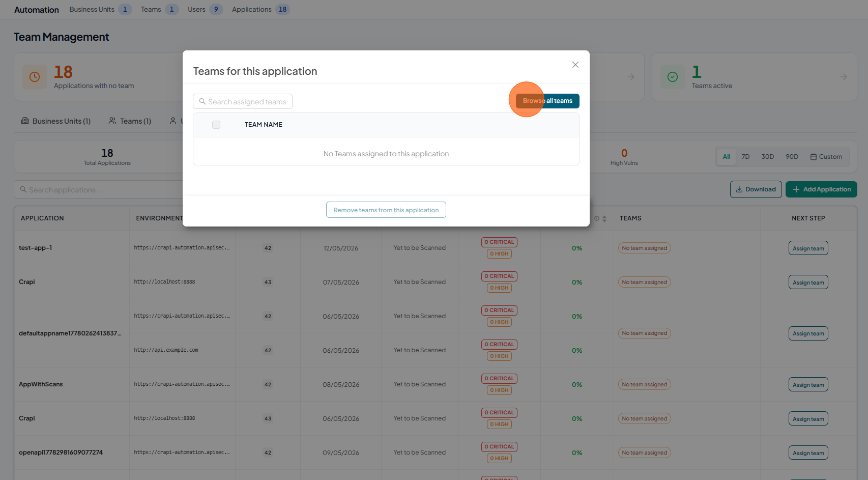Open the Teams tab in top navigation
The height and width of the screenshot is (480, 868).
[159, 9]
